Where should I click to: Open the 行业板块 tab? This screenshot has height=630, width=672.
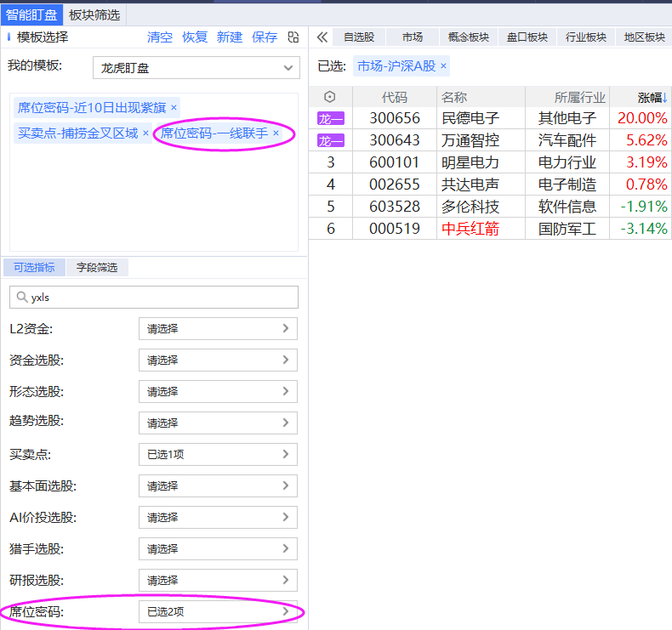click(586, 37)
